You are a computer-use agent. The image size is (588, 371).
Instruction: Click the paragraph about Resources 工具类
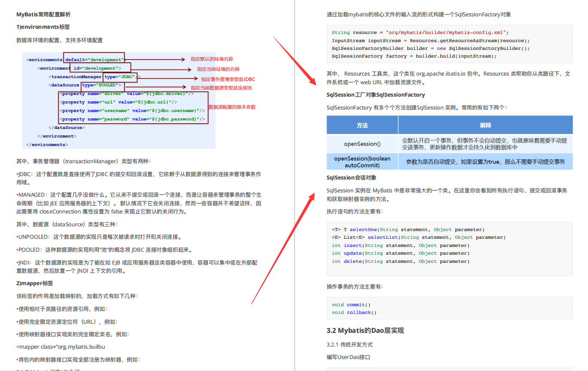(449, 78)
